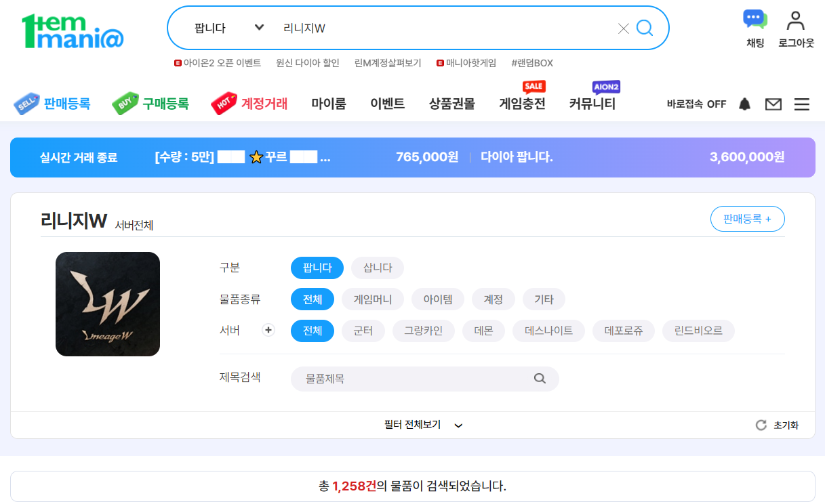This screenshot has height=504, width=825.
Task: Select 전체 under 서버
Action: 313,331
